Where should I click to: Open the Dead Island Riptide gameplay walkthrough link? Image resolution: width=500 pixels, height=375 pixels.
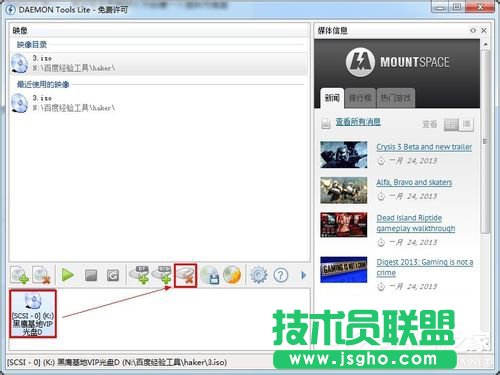coord(416,223)
